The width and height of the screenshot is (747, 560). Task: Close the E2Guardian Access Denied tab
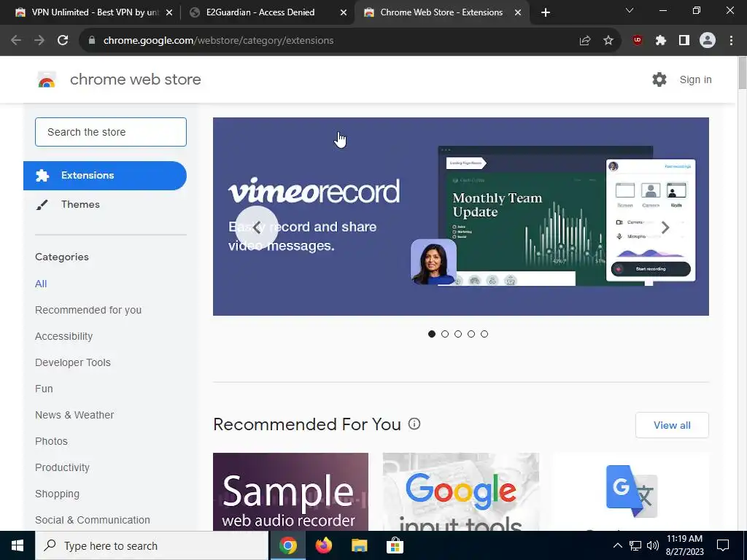[344, 12]
